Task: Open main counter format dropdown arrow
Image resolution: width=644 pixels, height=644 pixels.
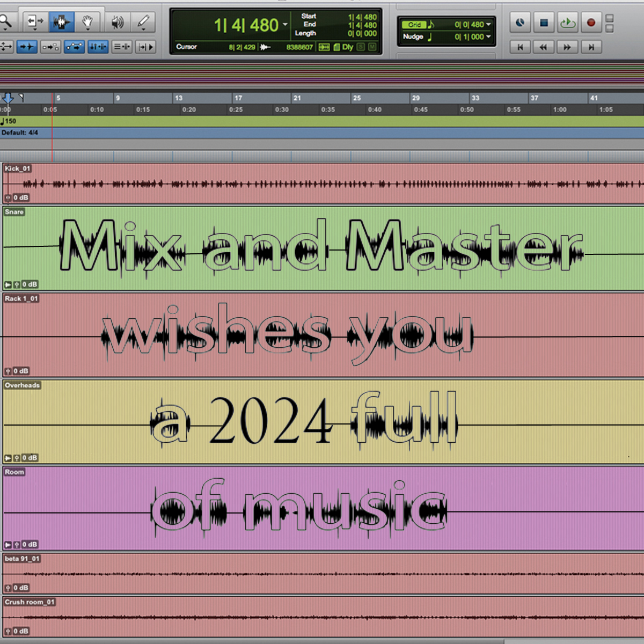Action: 285,25
